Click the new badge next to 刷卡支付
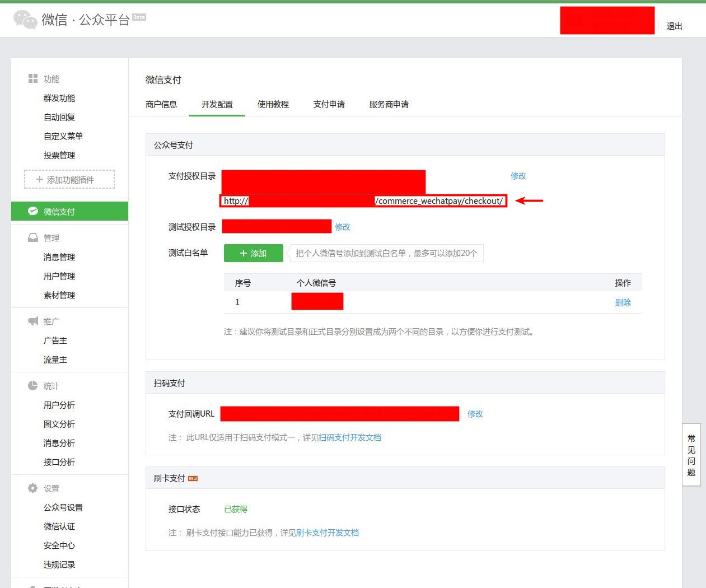The image size is (706, 588). 193,478
